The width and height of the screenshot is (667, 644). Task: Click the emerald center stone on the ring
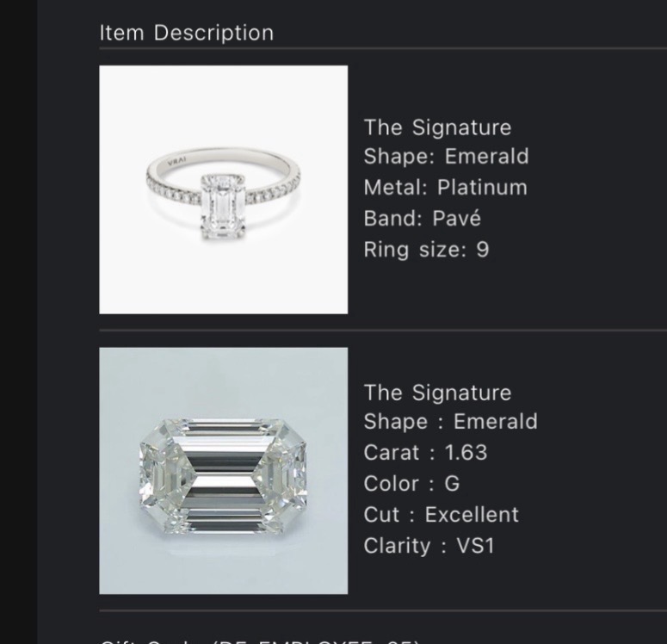point(222,207)
